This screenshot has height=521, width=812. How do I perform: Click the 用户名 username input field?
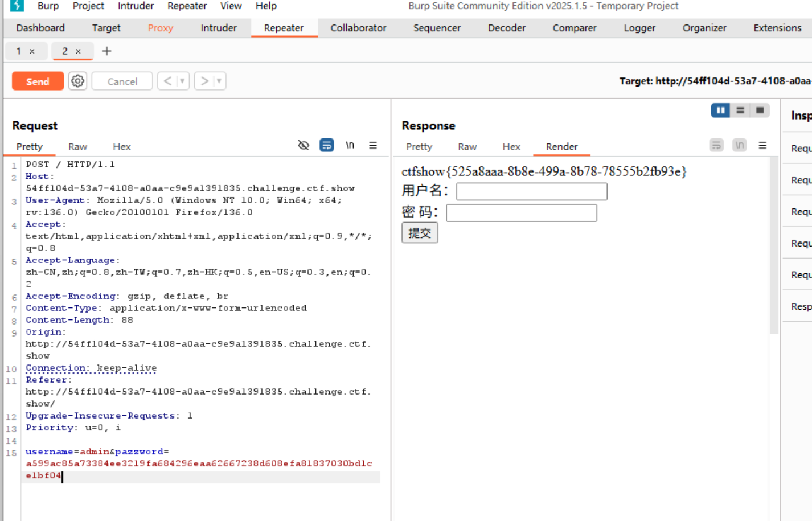(x=532, y=191)
